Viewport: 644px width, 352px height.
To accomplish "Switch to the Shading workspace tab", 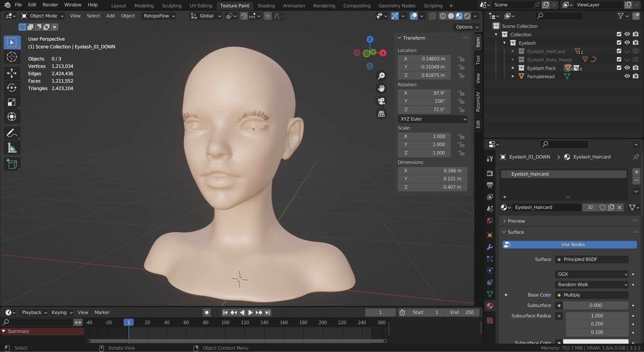I will click(266, 5).
